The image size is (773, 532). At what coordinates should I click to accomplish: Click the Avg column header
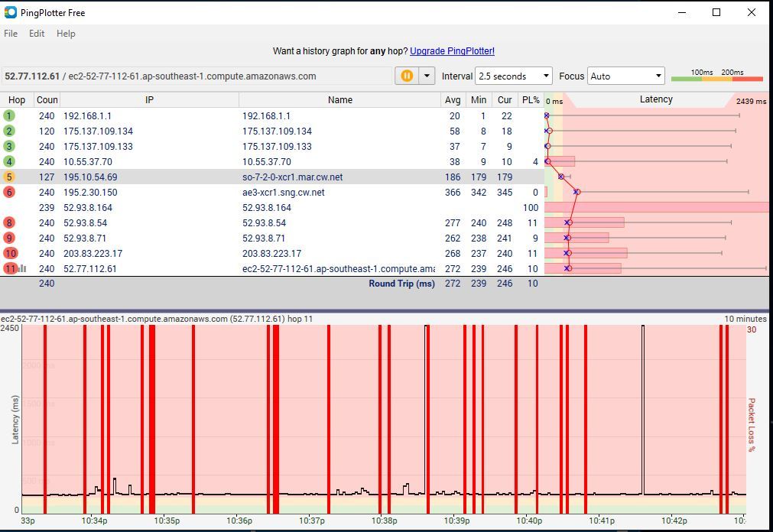(453, 100)
